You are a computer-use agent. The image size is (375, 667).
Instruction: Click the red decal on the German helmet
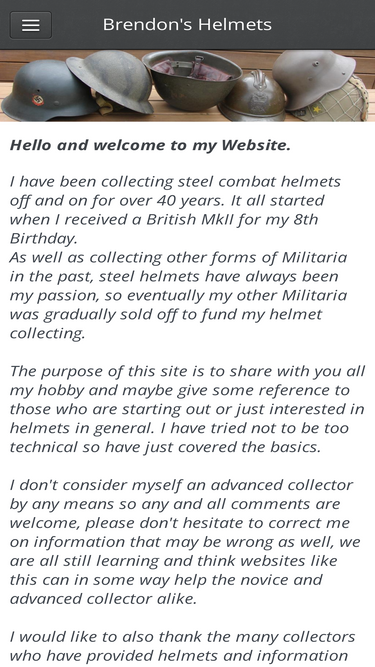(x=38, y=100)
